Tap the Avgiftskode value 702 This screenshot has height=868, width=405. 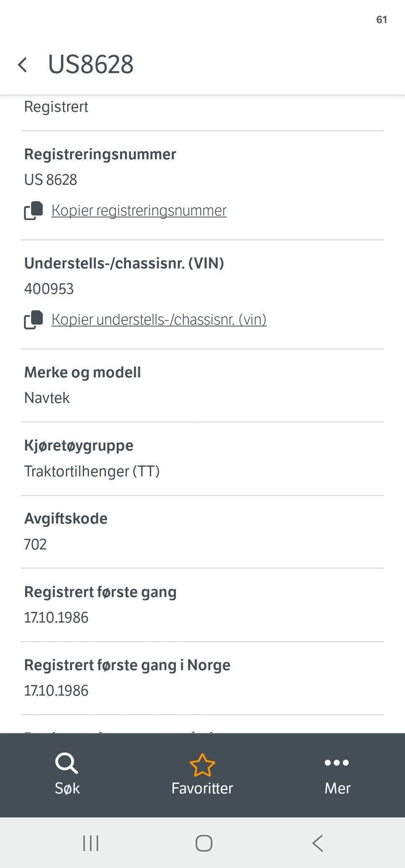(x=35, y=544)
